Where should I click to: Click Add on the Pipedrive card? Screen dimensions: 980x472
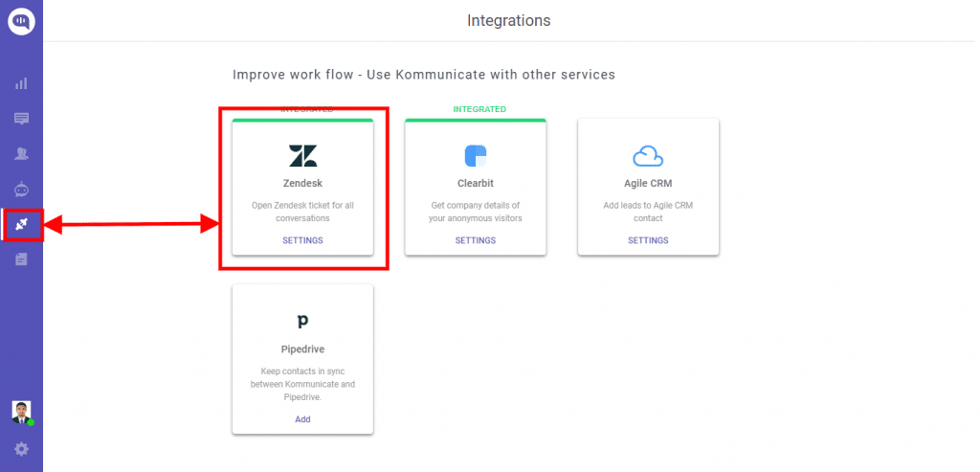coord(302,418)
